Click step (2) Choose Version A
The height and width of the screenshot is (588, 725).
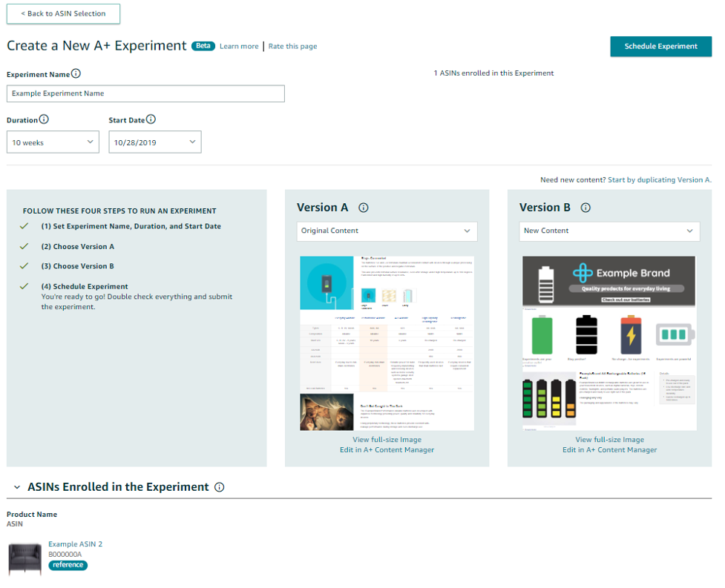tap(78, 247)
